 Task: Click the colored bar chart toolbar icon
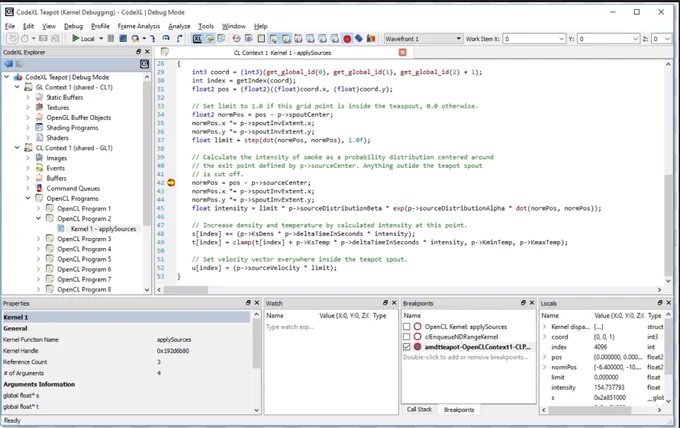pos(371,39)
